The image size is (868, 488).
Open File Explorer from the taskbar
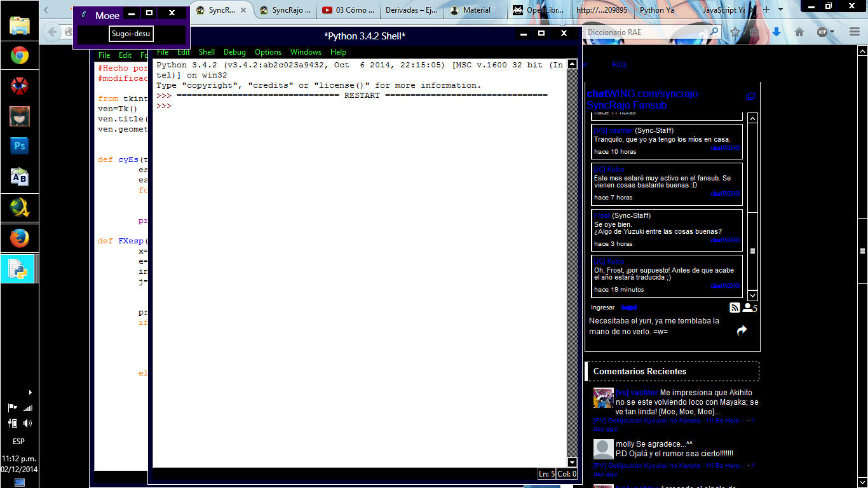(x=20, y=25)
